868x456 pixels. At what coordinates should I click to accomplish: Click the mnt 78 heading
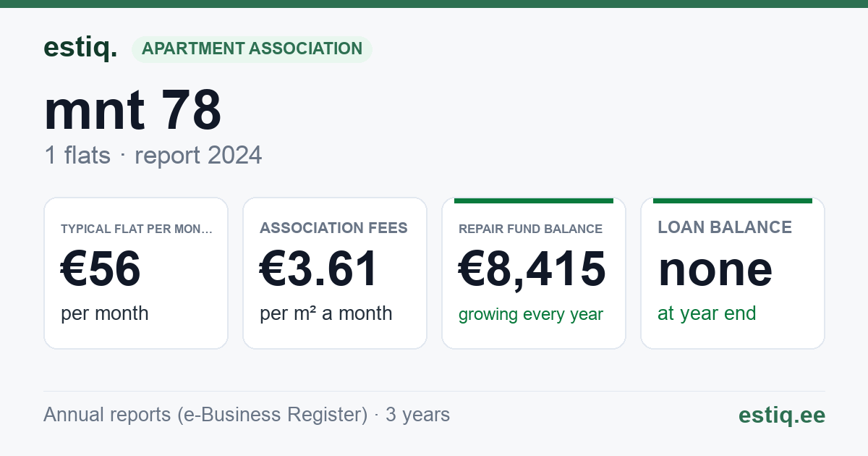point(132,111)
